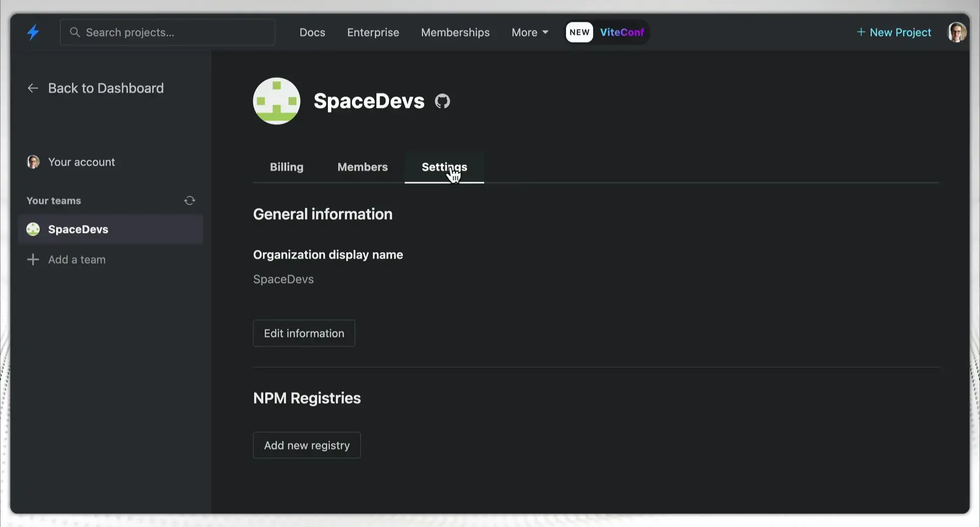Click the search magnifier icon
The width and height of the screenshot is (980, 527).
pos(75,32)
